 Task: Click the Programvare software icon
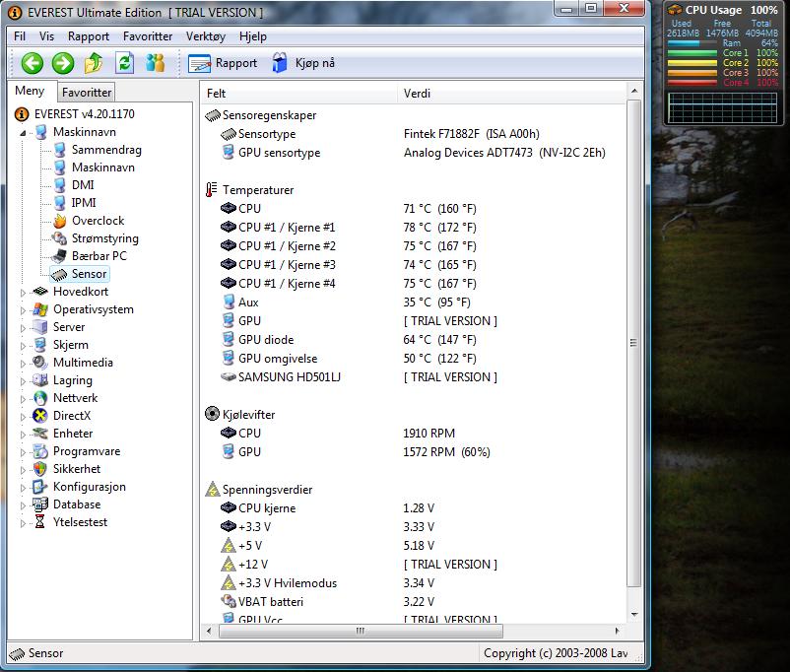39,451
